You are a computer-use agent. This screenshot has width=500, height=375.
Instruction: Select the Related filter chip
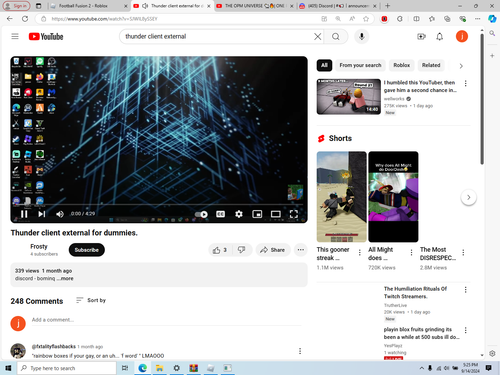pos(431,65)
